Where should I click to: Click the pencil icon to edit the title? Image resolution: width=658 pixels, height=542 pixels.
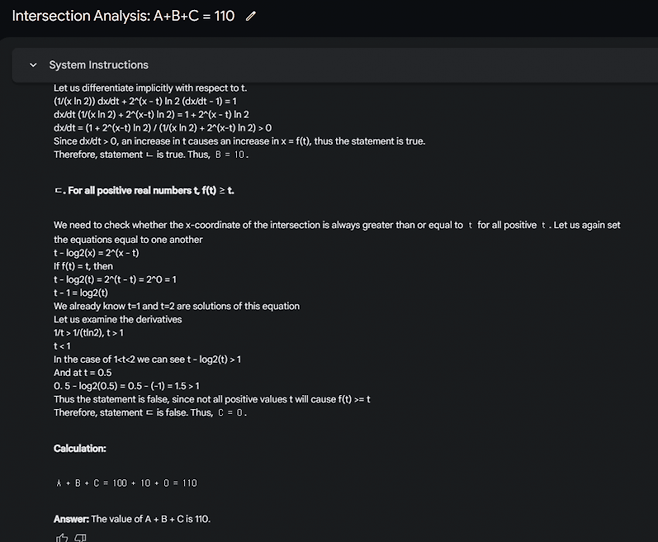click(250, 17)
